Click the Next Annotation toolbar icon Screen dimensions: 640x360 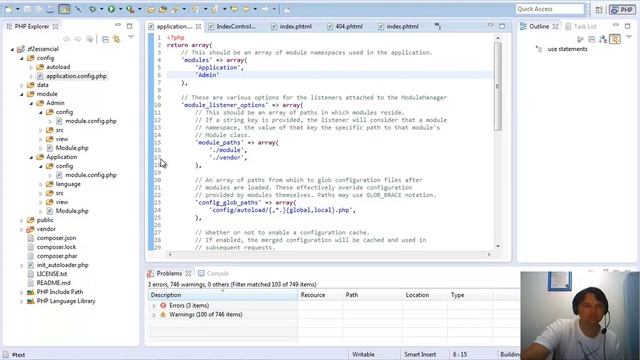point(195,9)
